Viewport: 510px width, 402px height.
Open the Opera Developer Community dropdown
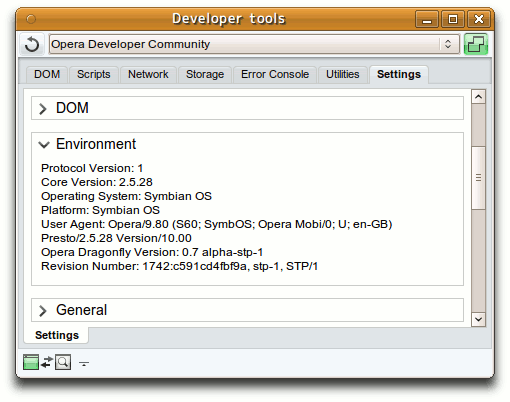[254, 44]
